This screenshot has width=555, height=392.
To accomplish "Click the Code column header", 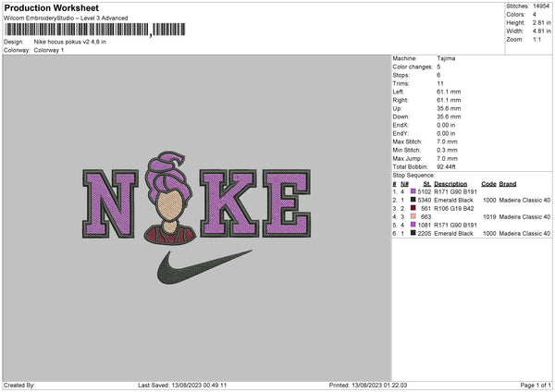I will tap(488, 184).
